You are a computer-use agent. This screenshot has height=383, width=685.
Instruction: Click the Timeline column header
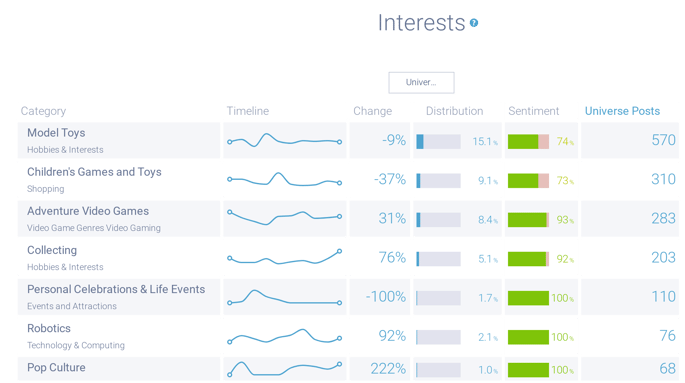(x=248, y=111)
